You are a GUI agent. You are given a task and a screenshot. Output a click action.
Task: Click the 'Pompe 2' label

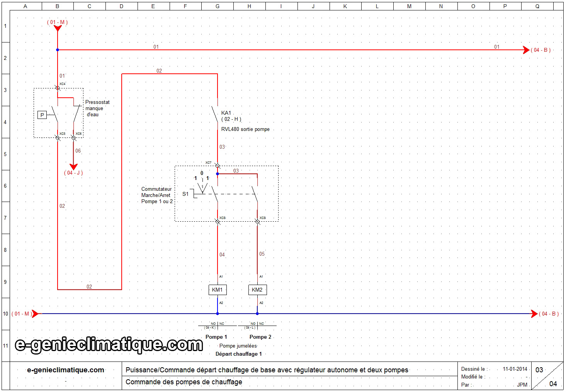pyautogui.click(x=260, y=337)
